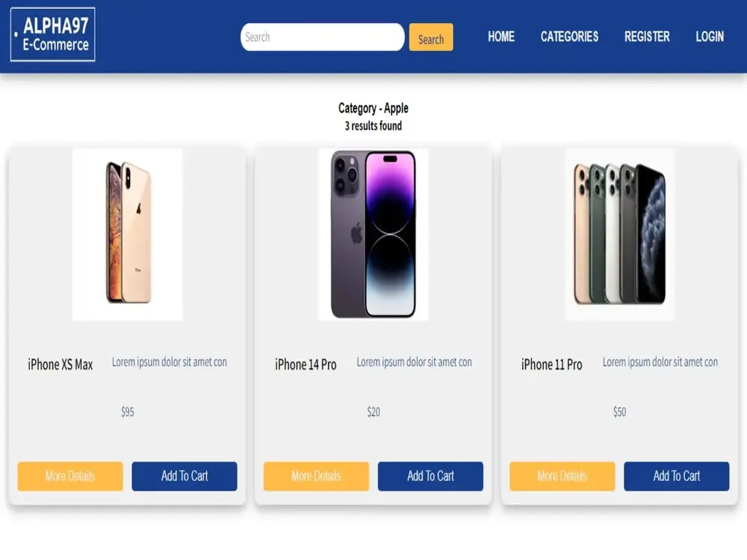Select the iPhone 14 Pro product image

coord(373,234)
